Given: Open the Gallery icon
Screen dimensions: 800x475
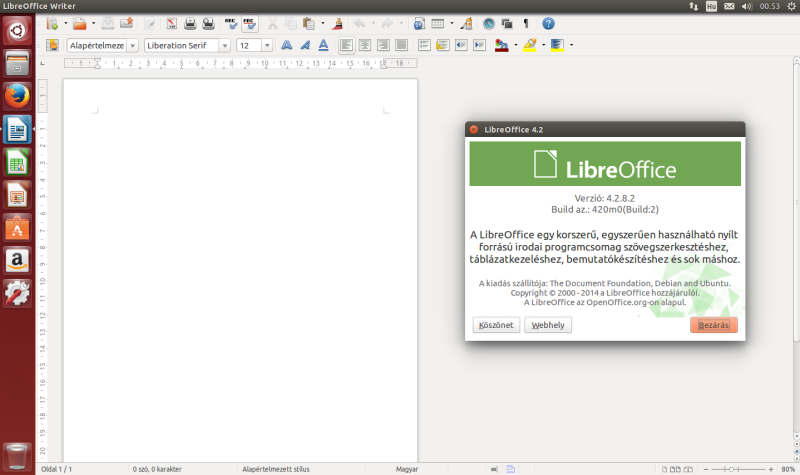Looking at the screenshot, I should pyautogui.click(x=507, y=23).
